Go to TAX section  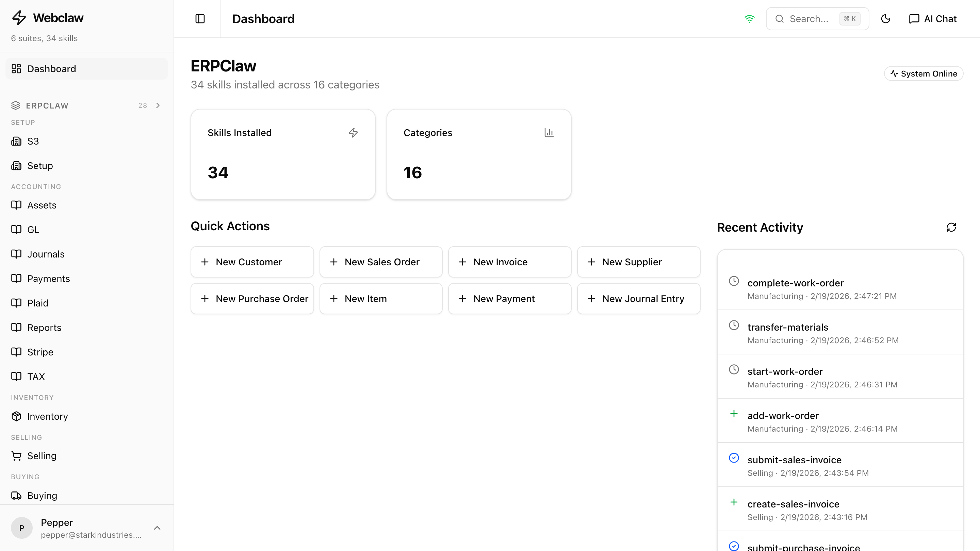point(87,377)
